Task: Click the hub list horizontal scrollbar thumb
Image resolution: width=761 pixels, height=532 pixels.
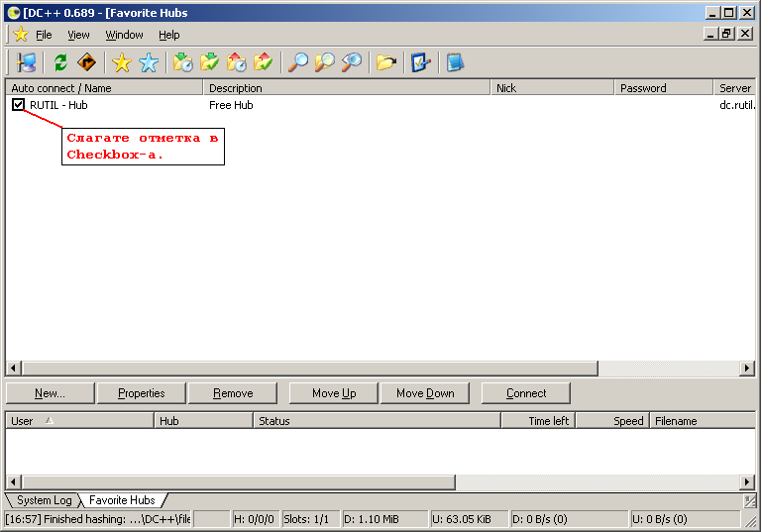Action: pyautogui.click(x=310, y=369)
